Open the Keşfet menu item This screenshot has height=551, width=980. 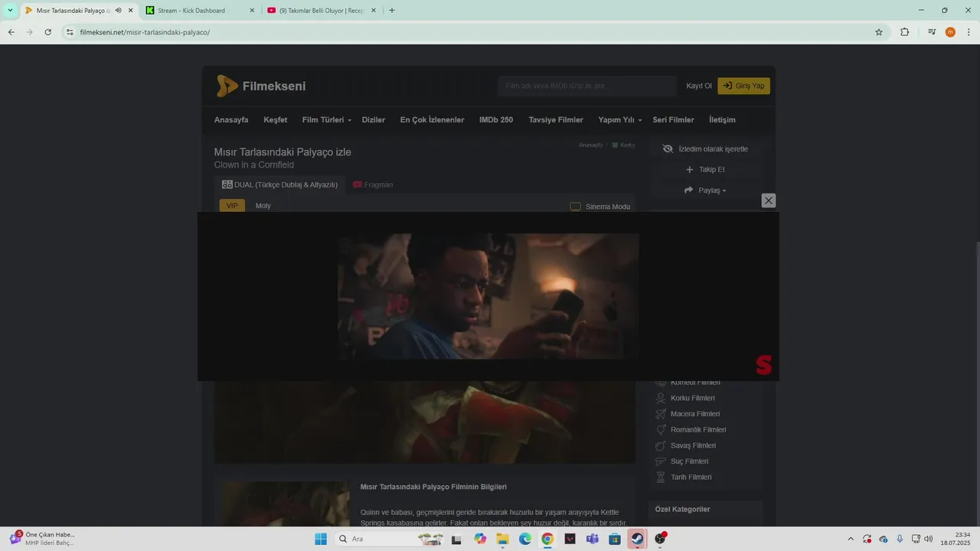click(x=276, y=120)
